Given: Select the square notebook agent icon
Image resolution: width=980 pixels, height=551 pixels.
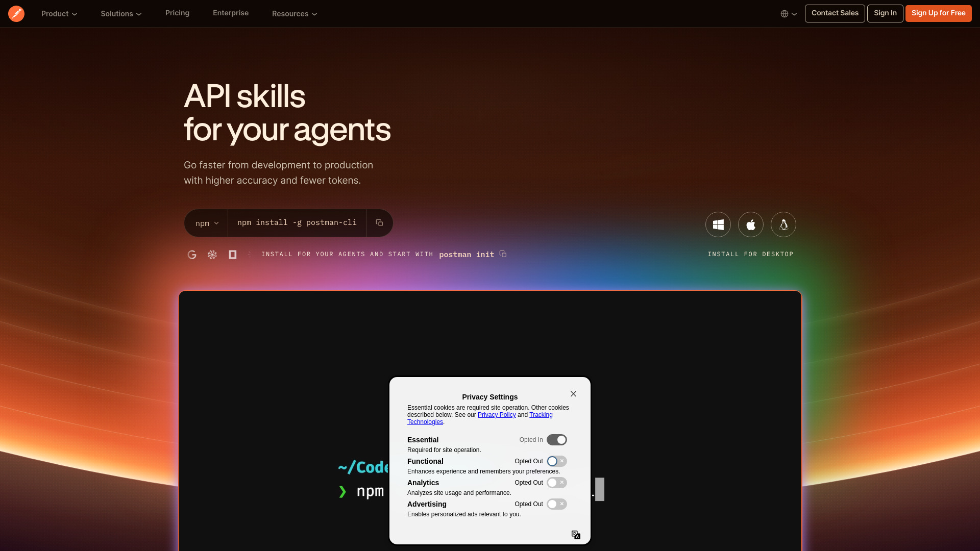Looking at the screenshot, I should 233,255.
